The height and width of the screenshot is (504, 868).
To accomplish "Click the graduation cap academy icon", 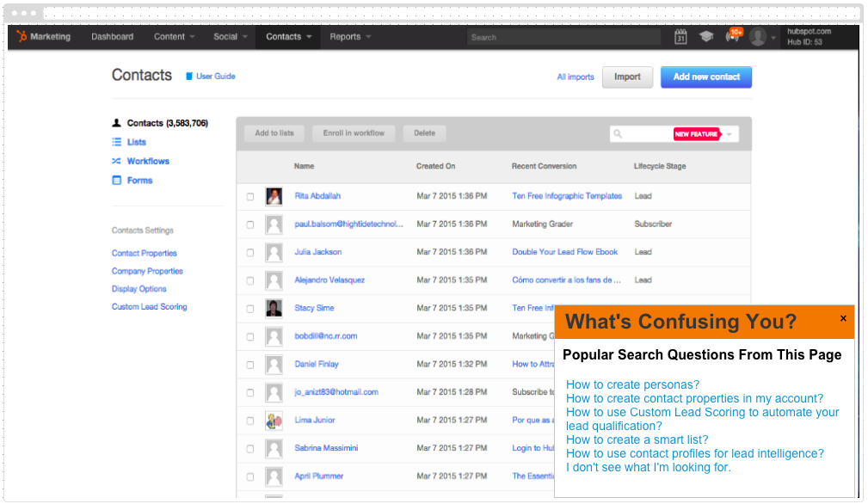I will coord(706,37).
